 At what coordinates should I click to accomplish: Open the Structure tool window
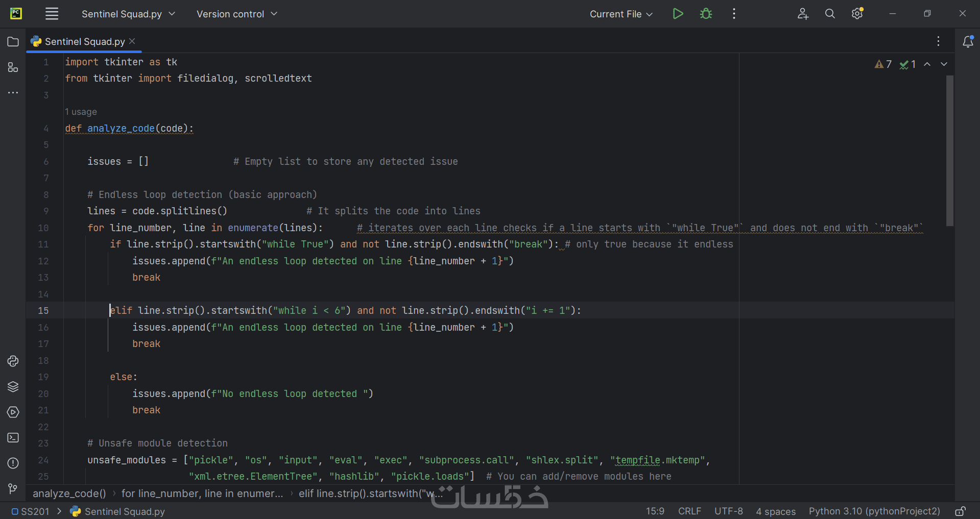pyautogui.click(x=13, y=67)
